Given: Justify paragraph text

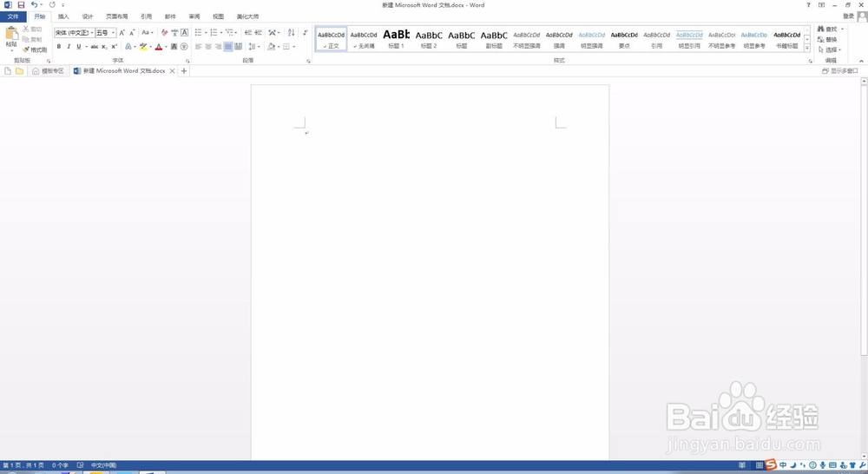Looking at the screenshot, I should tap(228, 47).
